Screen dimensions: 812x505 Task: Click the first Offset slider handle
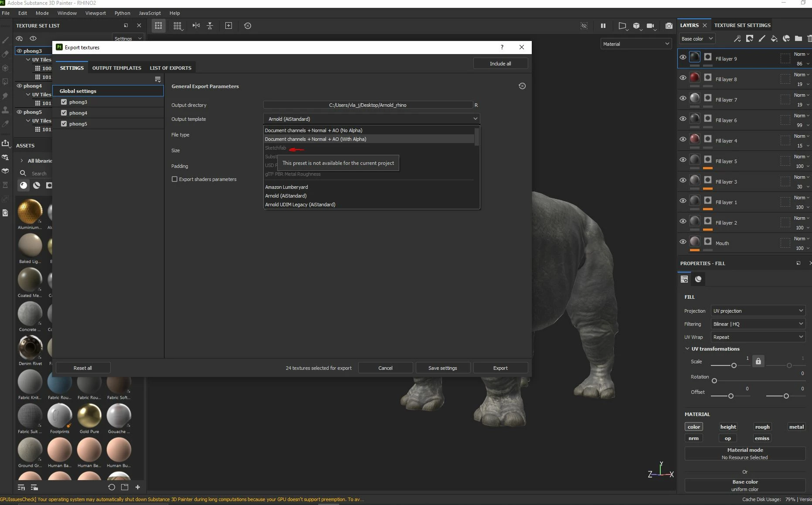coord(731,396)
